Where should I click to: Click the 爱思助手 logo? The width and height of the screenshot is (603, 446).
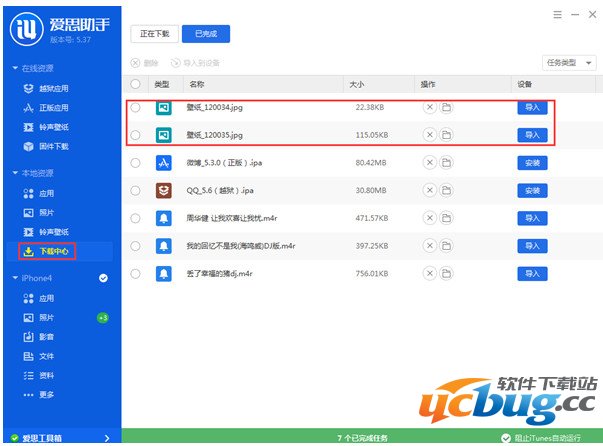click(27, 29)
